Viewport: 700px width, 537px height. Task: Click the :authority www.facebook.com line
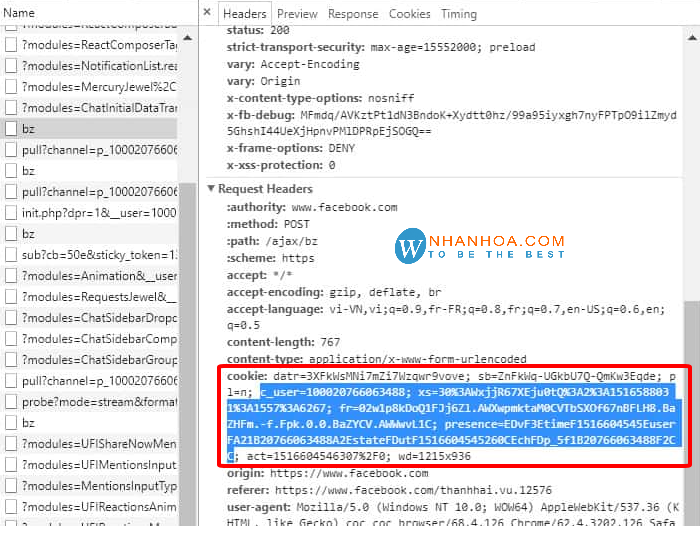312,207
